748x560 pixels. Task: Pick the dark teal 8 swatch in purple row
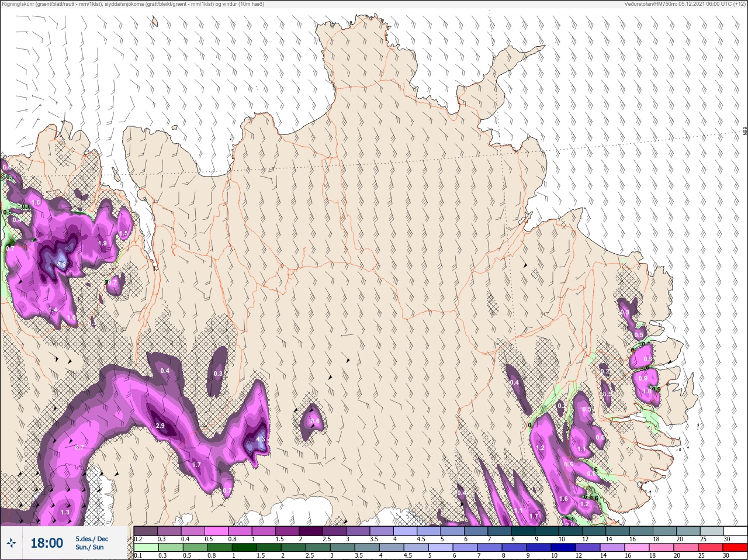523,531
